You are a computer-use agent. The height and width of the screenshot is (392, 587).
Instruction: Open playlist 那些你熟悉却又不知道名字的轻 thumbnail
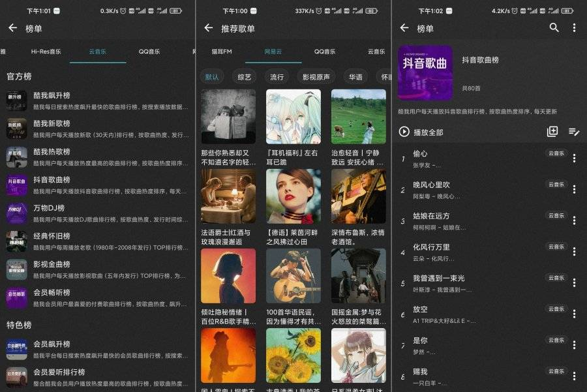point(228,117)
